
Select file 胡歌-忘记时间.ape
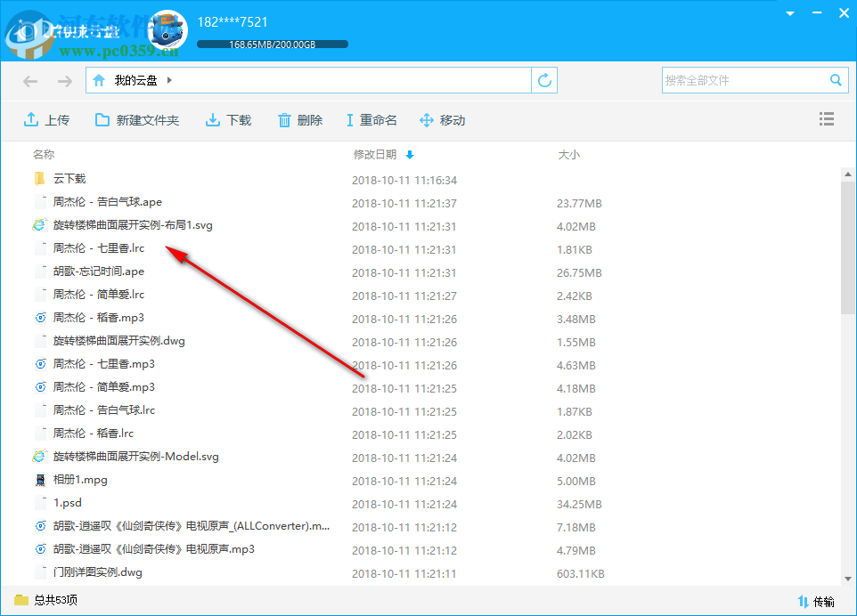[x=98, y=272]
